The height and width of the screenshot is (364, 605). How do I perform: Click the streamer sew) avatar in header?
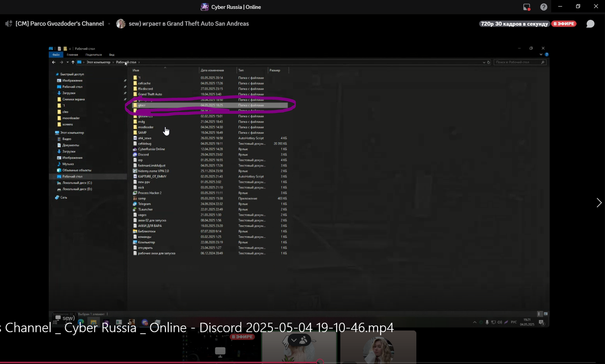tap(121, 24)
